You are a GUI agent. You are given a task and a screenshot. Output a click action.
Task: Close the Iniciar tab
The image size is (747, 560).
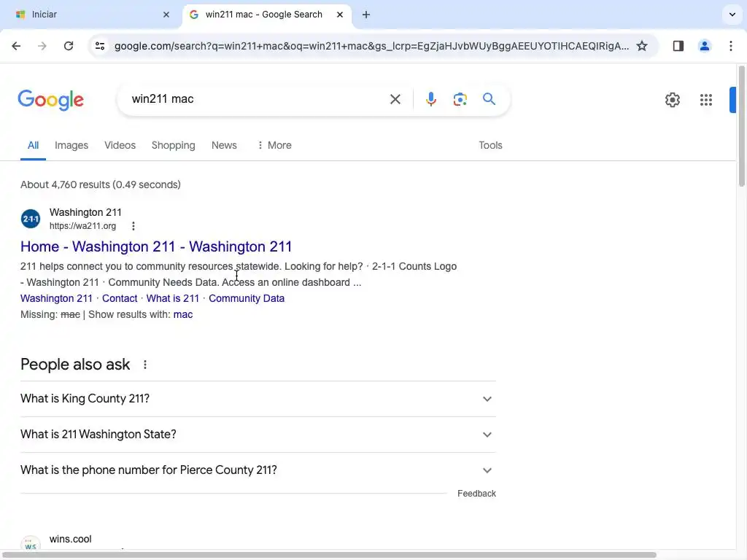click(x=166, y=15)
